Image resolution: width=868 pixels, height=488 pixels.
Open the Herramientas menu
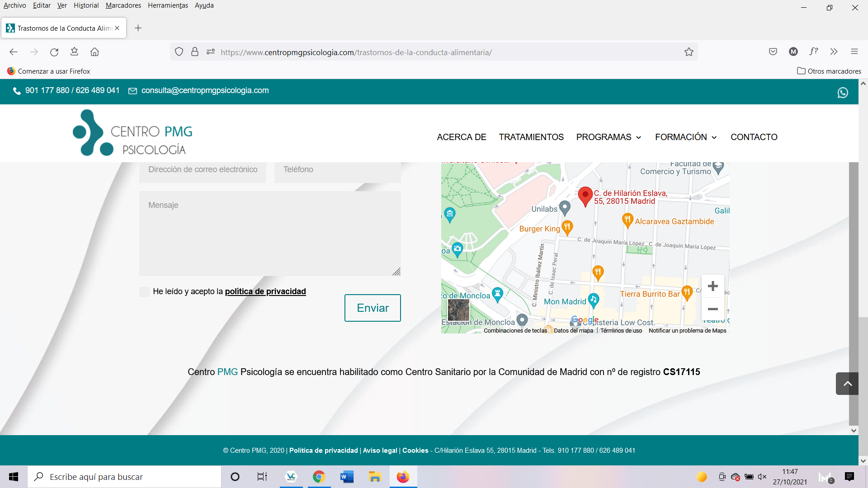[168, 5]
